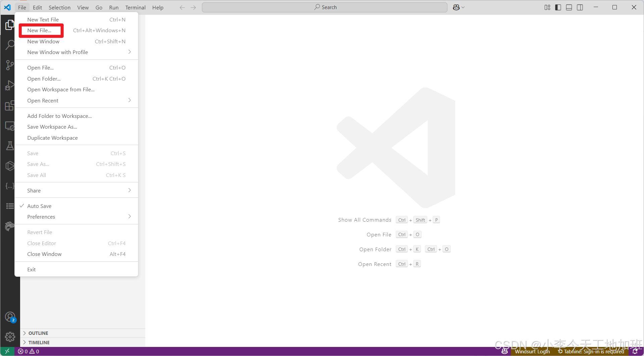Viewport: 644px width, 356px height.
Task: Select Open Workspace from File...
Action: 76,89
